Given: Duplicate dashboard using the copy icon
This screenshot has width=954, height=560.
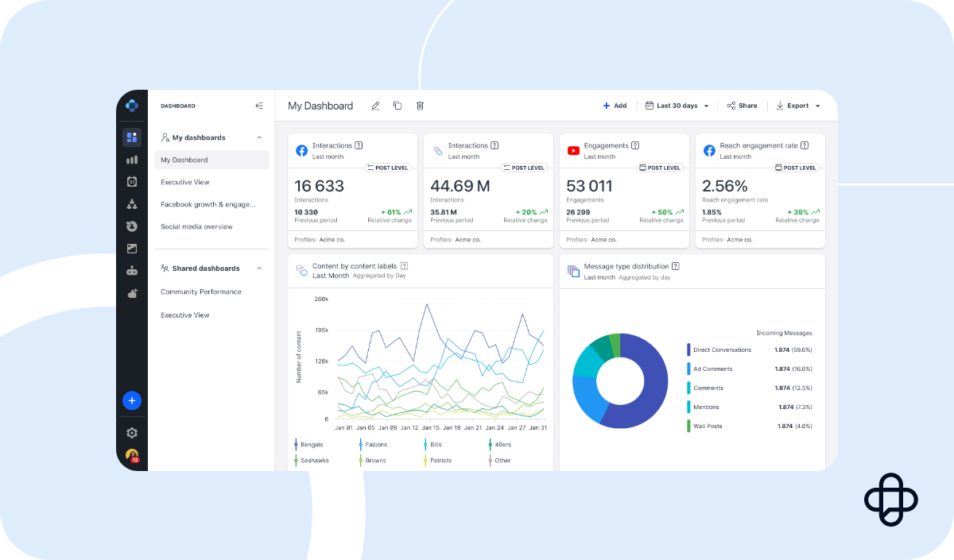Looking at the screenshot, I should [397, 105].
